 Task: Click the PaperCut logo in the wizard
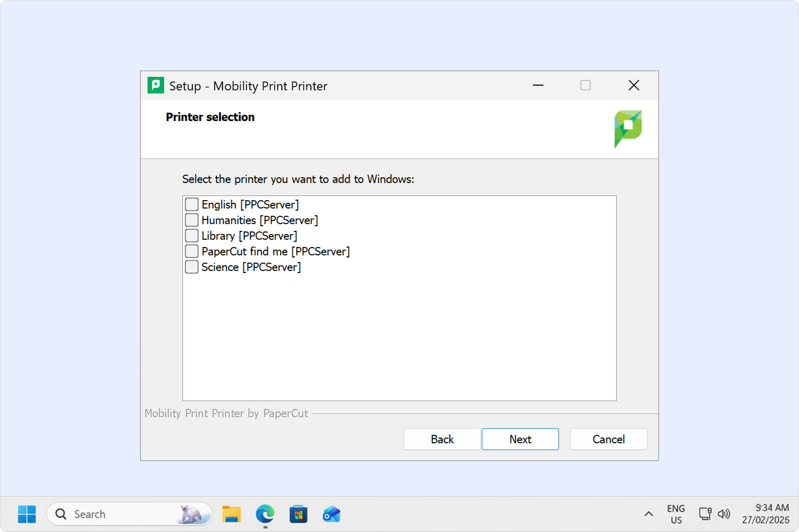pos(627,129)
